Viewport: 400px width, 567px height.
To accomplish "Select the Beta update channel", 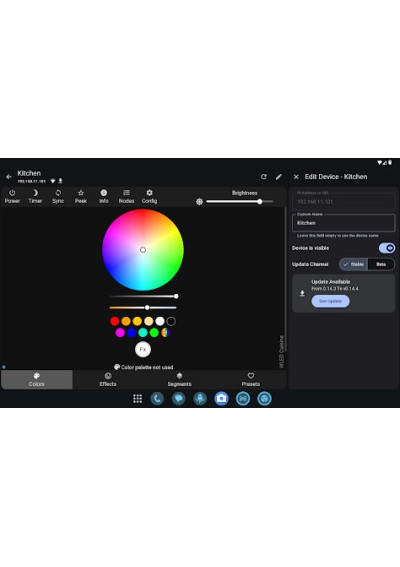I will click(x=381, y=264).
